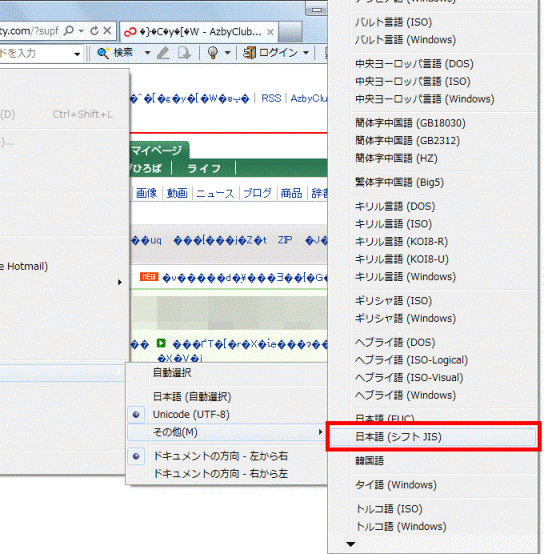
Task: Open the keyword input dropdown arrow
Action: click(x=77, y=54)
